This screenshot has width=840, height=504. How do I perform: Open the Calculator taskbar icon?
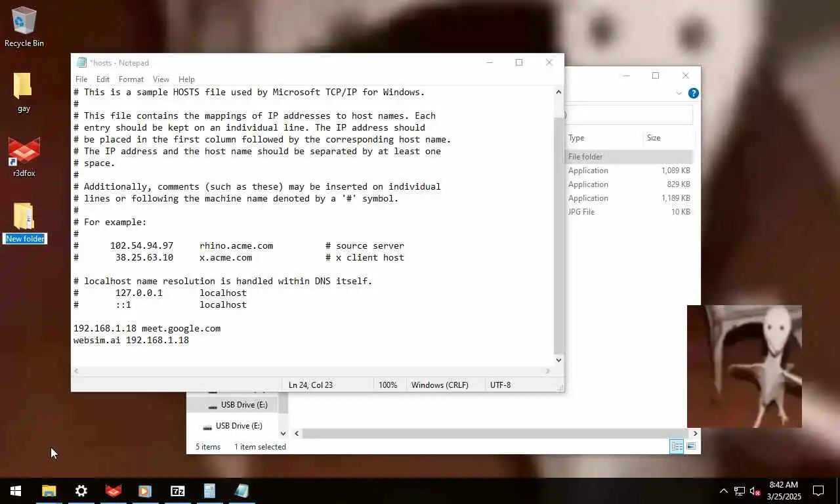pos(209,491)
